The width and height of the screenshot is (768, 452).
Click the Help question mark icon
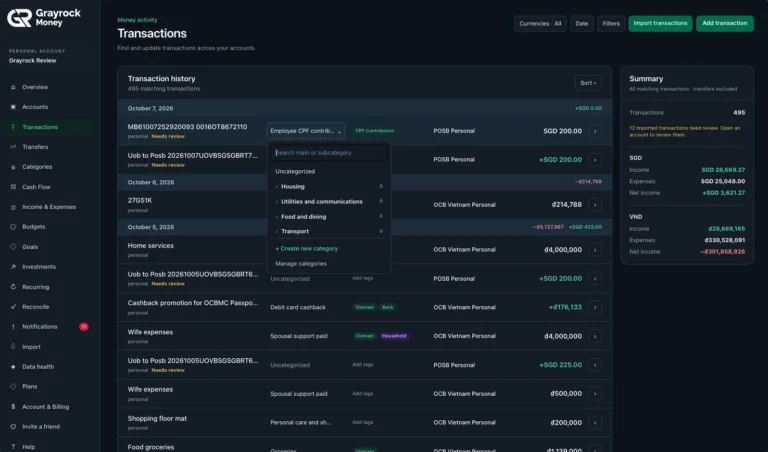point(13,447)
